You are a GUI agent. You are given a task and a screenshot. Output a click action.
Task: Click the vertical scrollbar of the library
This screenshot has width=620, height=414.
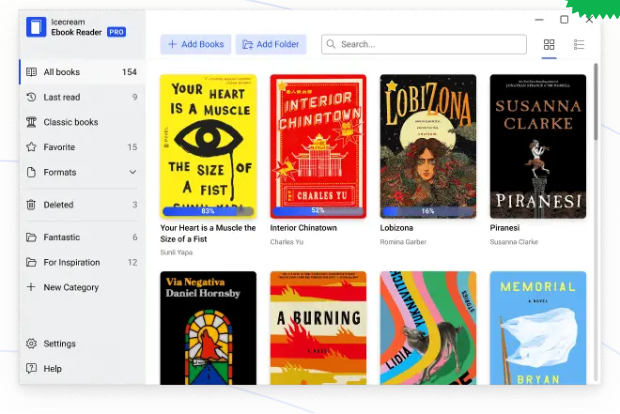click(596, 102)
